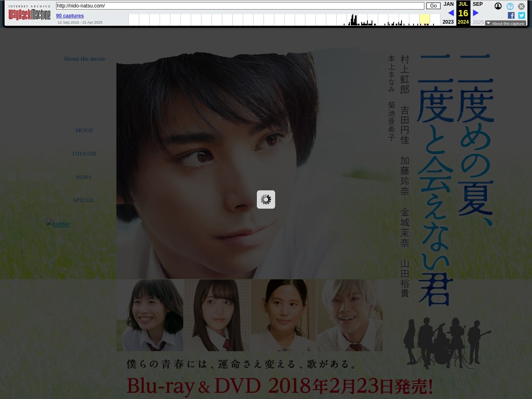Open the SPECIAL menu item
The height and width of the screenshot is (399, 532).
[84, 200]
